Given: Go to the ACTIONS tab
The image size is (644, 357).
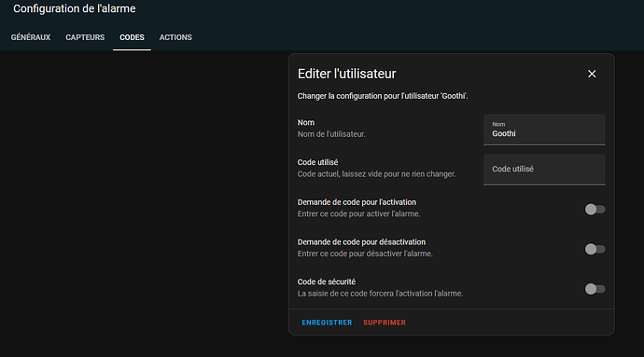Looking at the screenshot, I should pyautogui.click(x=175, y=37).
